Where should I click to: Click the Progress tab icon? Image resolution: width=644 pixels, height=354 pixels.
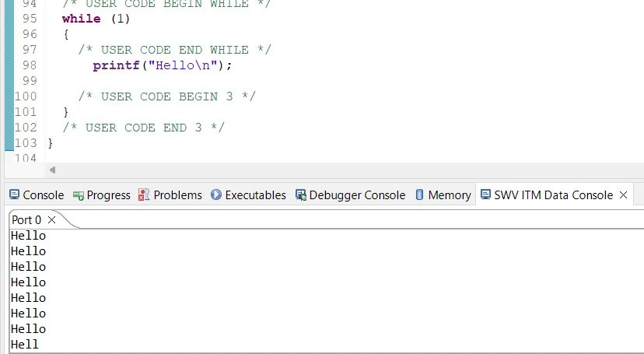tap(79, 195)
